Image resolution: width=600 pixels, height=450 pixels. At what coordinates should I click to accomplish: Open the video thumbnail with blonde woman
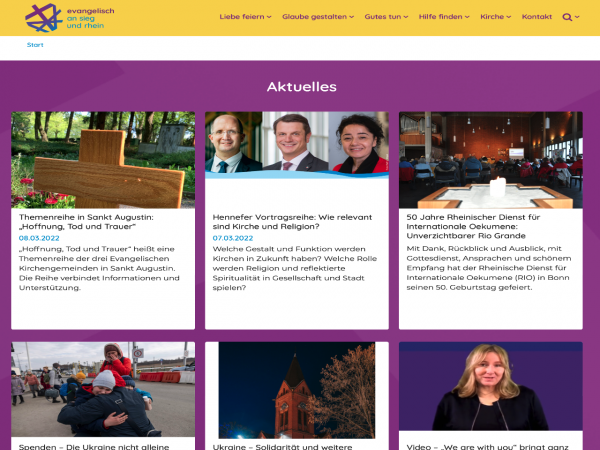(x=491, y=386)
